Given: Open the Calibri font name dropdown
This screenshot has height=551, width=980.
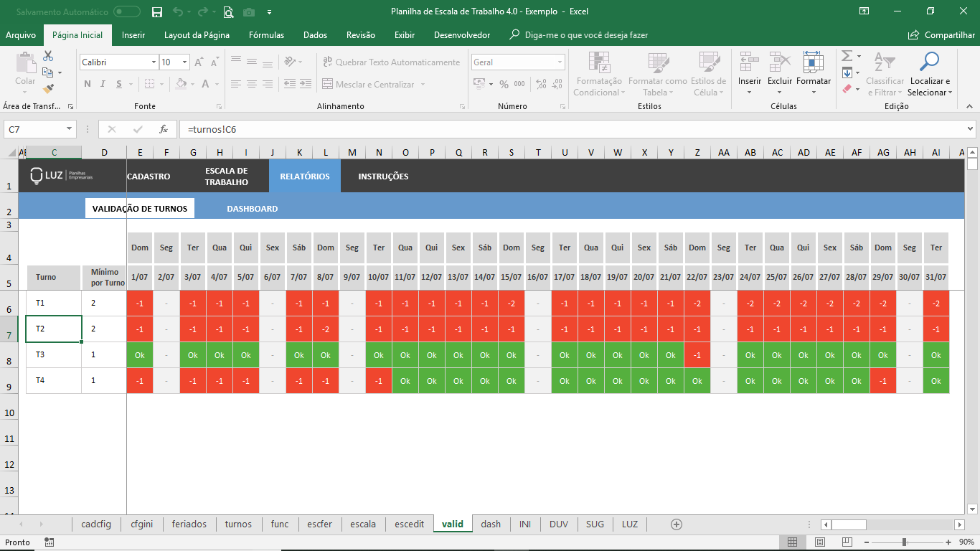Looking at the screenshot, I should 154,62.
